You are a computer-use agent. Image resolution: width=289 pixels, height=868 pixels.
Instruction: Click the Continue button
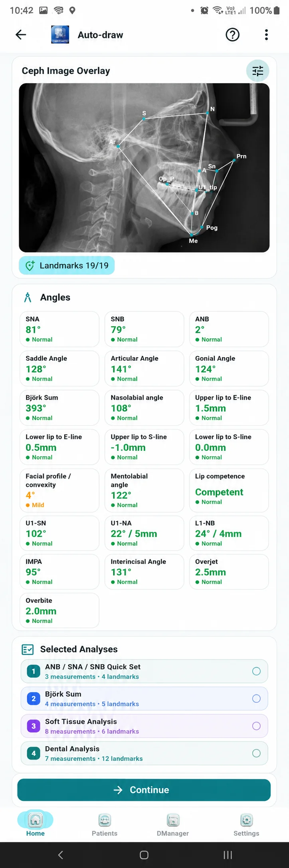[x=144, y=790]
